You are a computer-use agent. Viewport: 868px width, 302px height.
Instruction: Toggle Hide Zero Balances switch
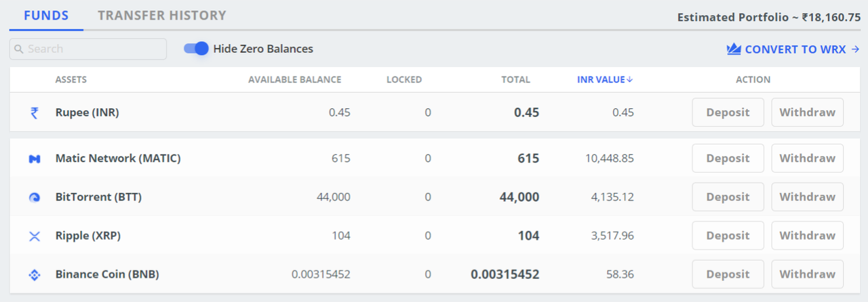[x=196, y=49]
